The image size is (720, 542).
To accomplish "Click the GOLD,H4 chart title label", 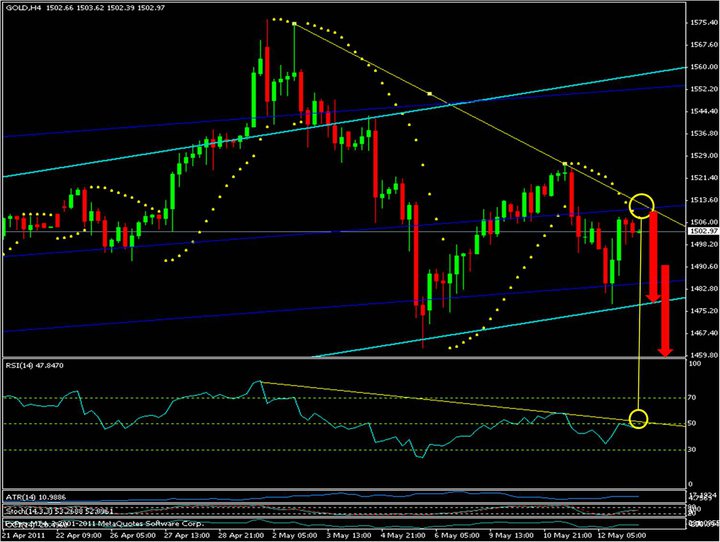I will pyautogui.click(x=22, y=8).
